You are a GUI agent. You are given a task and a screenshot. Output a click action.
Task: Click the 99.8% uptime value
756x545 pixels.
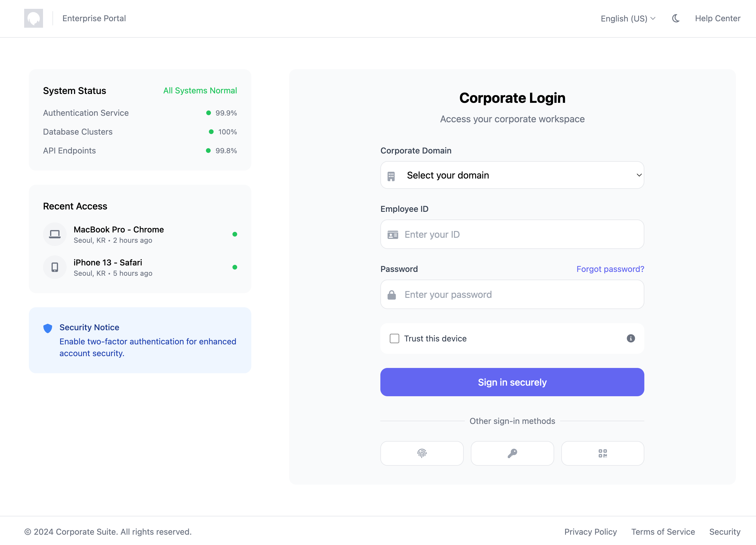click(226, 151)
